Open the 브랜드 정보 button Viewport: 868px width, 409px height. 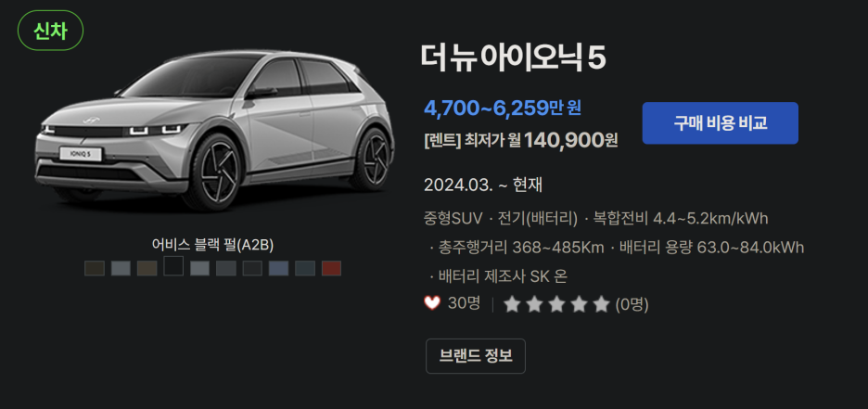click(476, 356)
